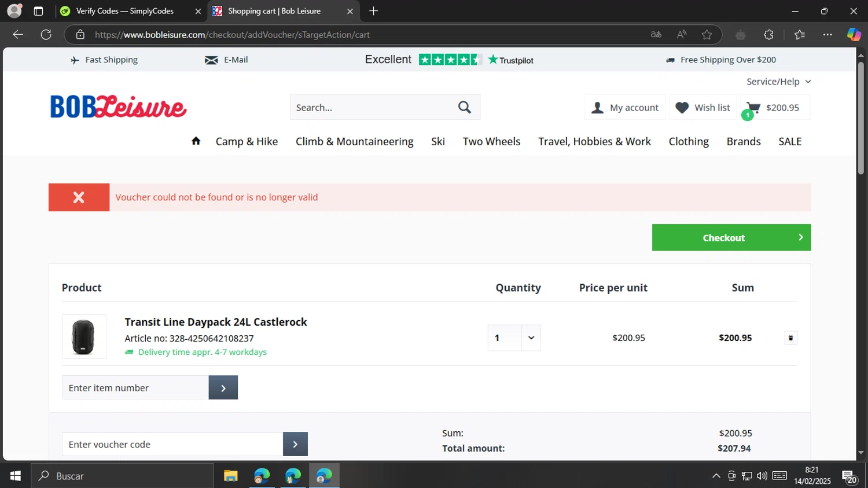Viewport: 868px width, 488px height.
Task: Activate the read aloud icon
Action: coord(682,35)
